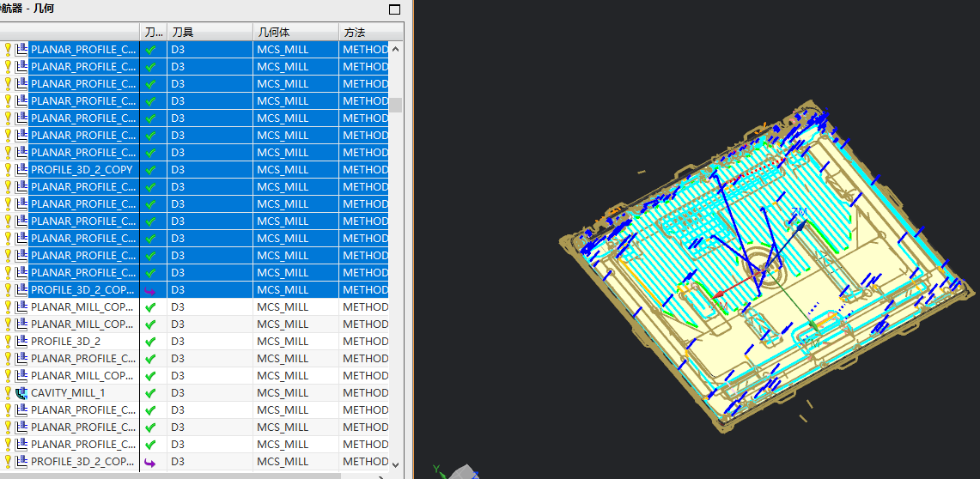Select PLANAR_PROFILE_C... row directly below CAVITY_MILL_1

(x=83, y=410)
